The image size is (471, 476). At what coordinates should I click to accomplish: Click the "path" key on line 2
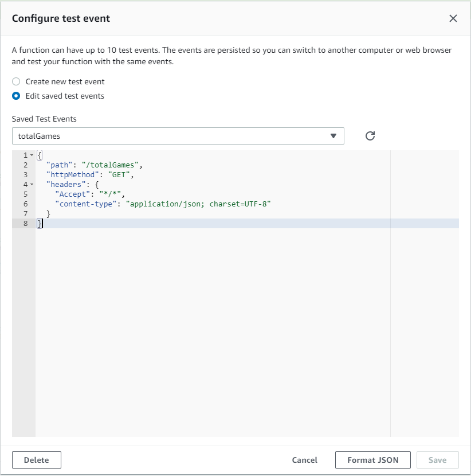(x=59, y=165)
